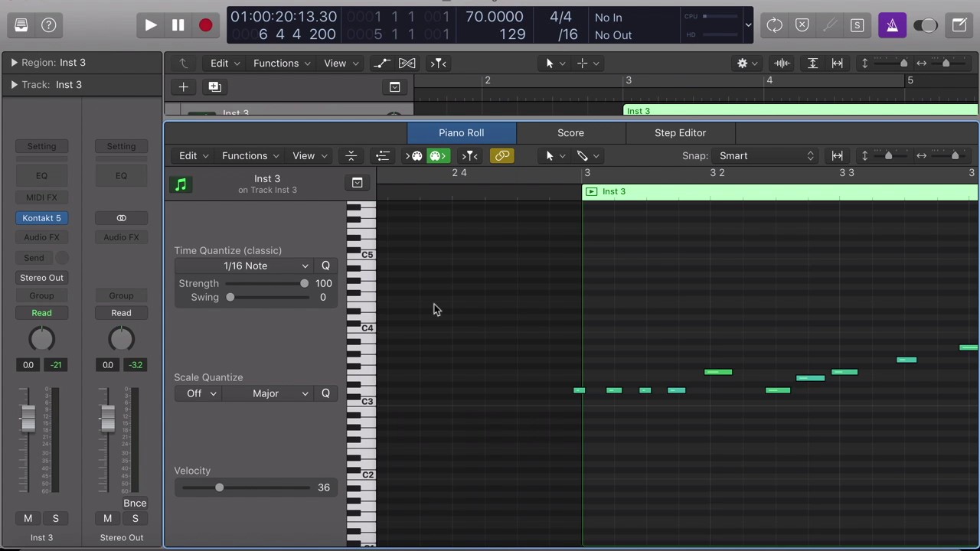The image size is (980, 551).
Task: Toggle Catch Playhead in Piano Roll toolbar
Action: [x=469, y=156]
